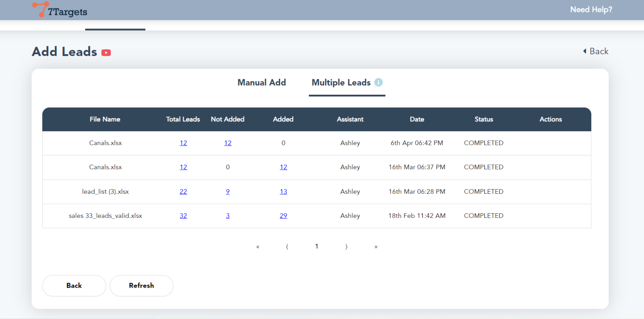Open not added 12 for 6th Apr Canals.xlsx
Viewport: 644px width, 319px height.
coord(228,143)
